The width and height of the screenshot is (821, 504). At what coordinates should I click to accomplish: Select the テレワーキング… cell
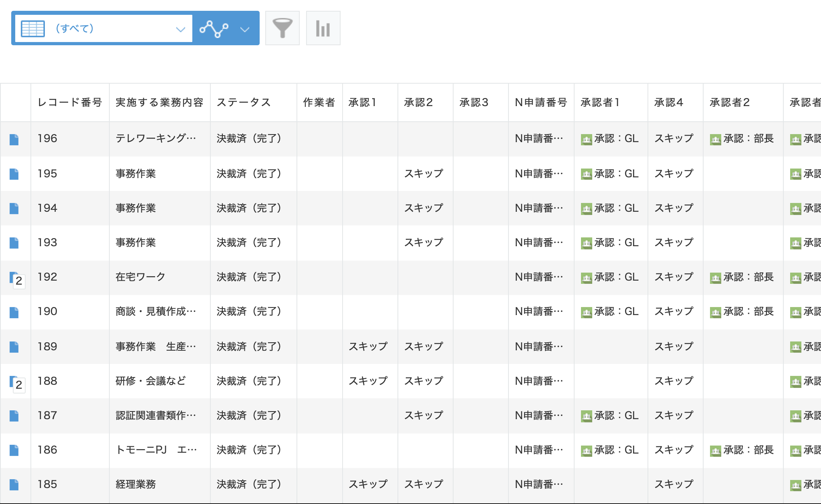(160, 139)
